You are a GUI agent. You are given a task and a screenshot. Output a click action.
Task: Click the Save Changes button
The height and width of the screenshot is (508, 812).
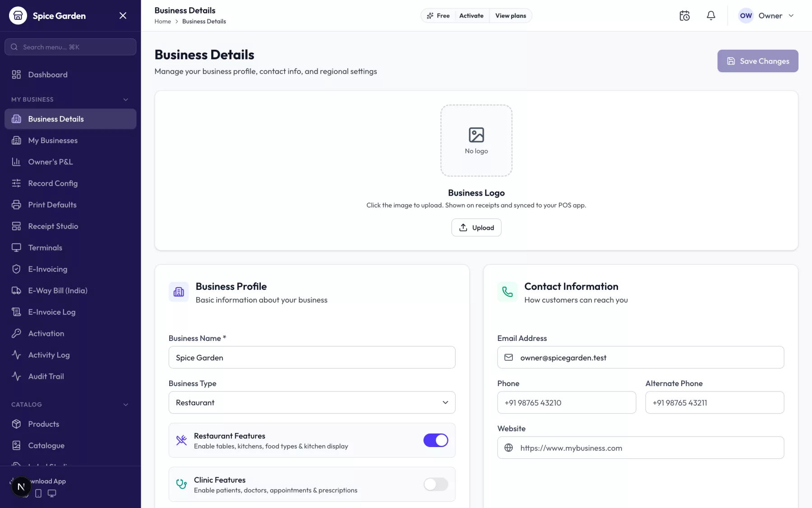point(758,61)
